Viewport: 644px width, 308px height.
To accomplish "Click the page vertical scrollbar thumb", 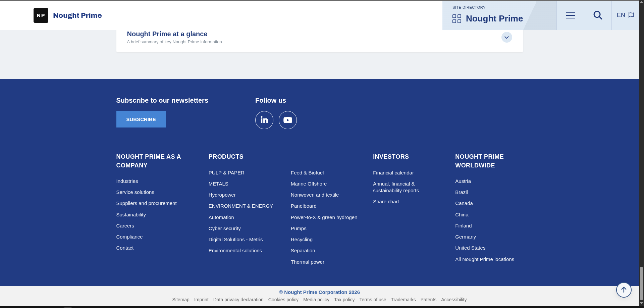I will (x=641, y=284).
